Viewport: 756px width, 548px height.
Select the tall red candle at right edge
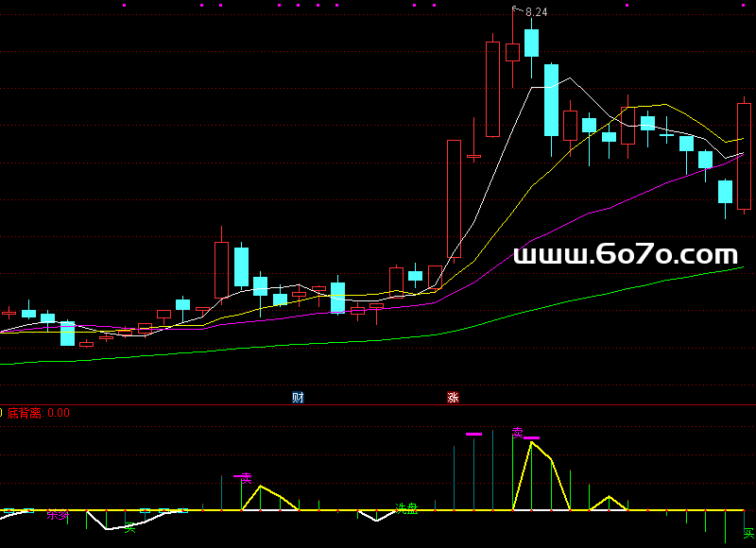pos(744,156)
